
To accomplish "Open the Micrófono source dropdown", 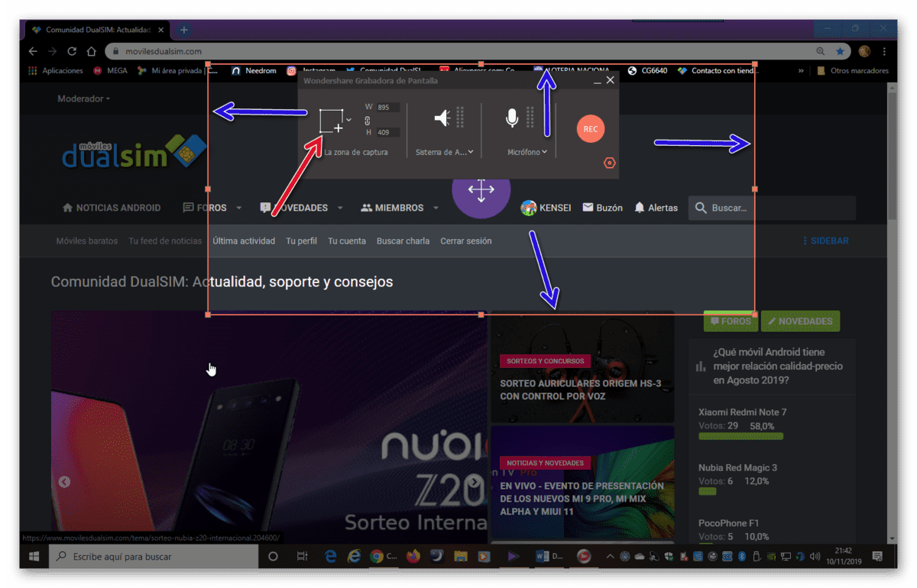I will pyautogui.click(x=527, y=152).
